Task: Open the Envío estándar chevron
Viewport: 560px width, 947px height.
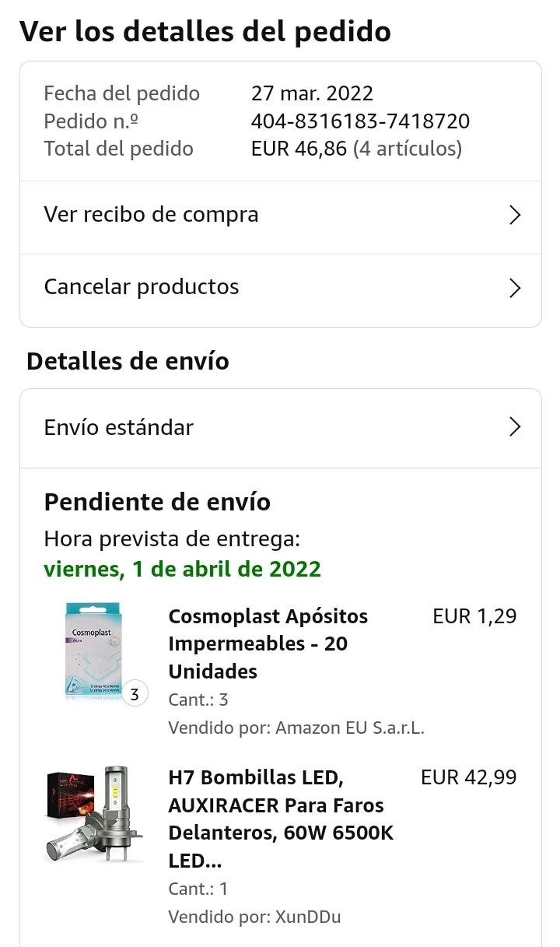Action: [x=514, y=427]
